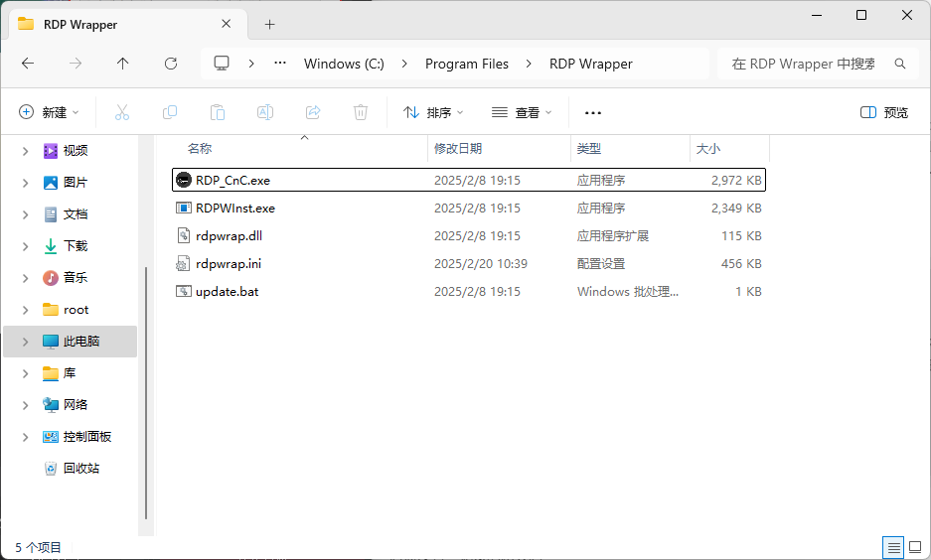Refresh the current folder view
The height and width of the screenshot is (560, 931).
click(x=171, y=64)
